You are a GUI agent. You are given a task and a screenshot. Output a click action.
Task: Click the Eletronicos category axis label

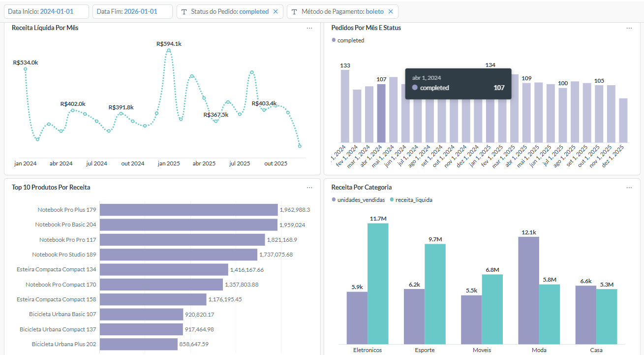pos(368,350)
